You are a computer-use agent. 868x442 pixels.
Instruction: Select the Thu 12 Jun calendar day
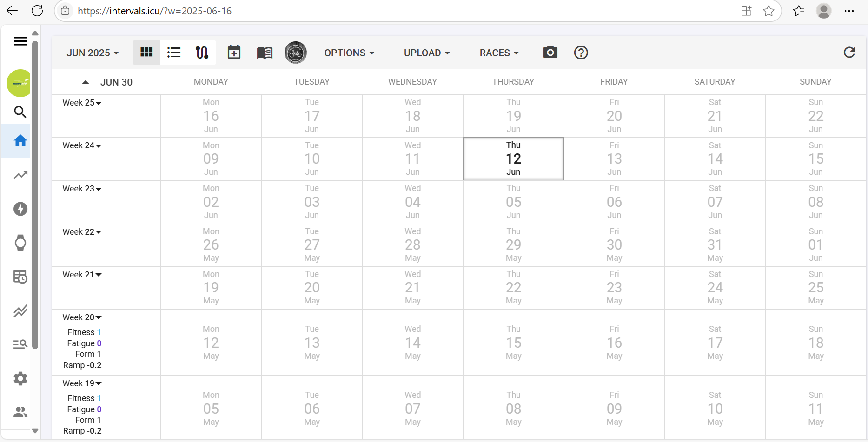tap(513, 158)
